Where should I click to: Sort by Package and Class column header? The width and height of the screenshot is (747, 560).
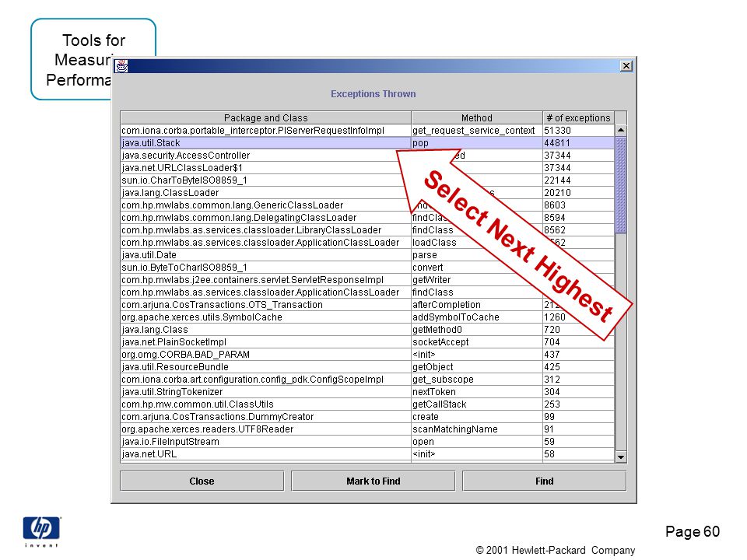pos(266,117)
